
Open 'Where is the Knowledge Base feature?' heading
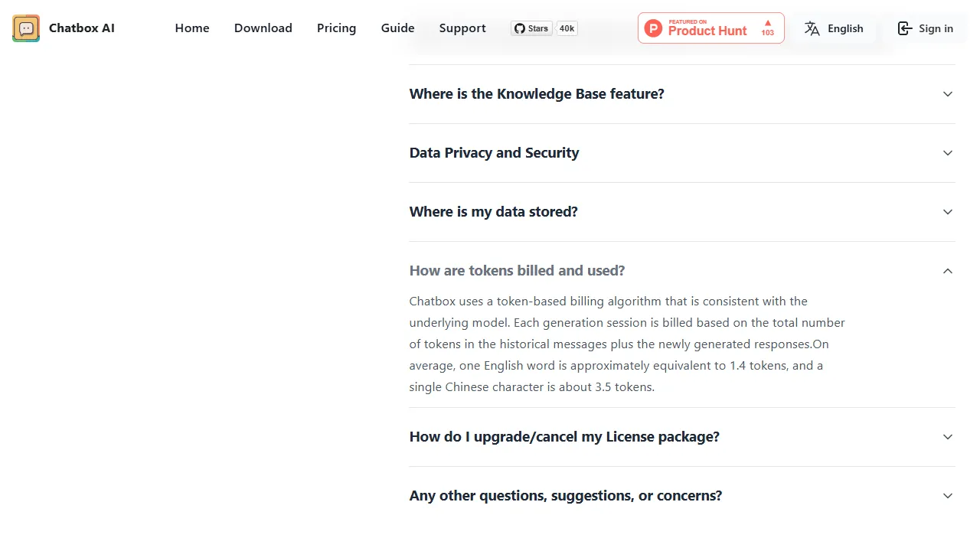point(537,94)
